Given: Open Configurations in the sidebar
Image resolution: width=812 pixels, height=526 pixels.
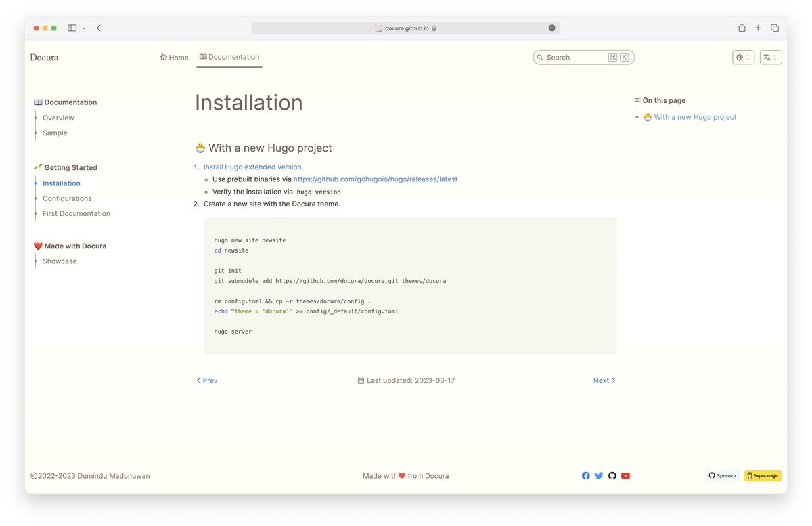Looking at the screenshot, I should pos(67,198).
